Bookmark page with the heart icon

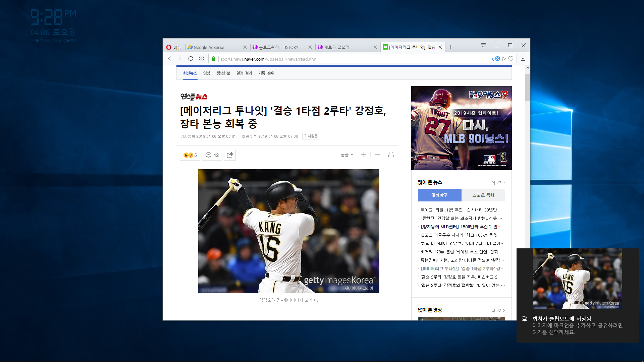click(x=511, y=59)
